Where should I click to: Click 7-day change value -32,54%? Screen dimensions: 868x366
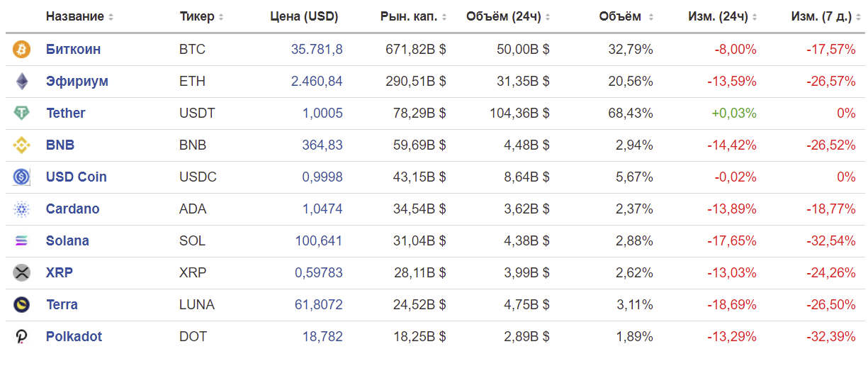pos(831,241)
